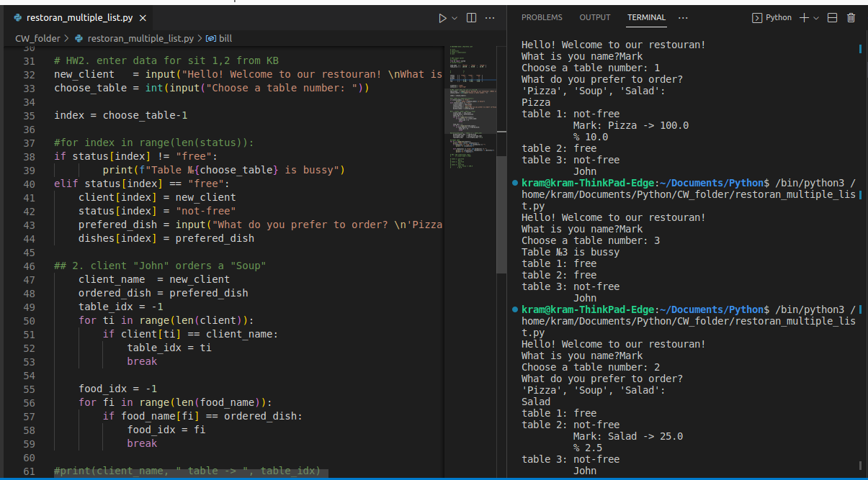Click the command decoration dot beside the terminal prompt
This screenshot has height=480, width=868.
point(514,183)
